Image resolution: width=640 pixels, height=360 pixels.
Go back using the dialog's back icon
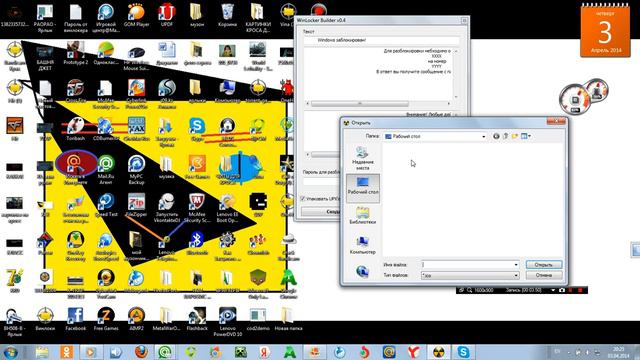click(496, 136)
